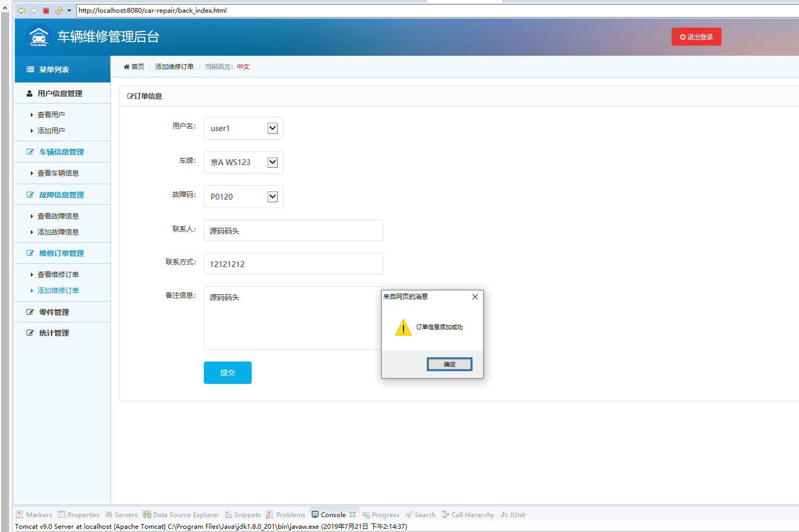Switch to the JUnit tab
Screen dimensions: 799x532
coord(512,514)
